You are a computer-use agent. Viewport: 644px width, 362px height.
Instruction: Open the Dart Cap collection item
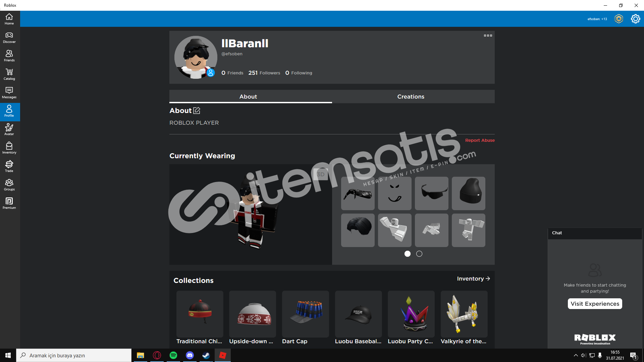pos(306,317)
